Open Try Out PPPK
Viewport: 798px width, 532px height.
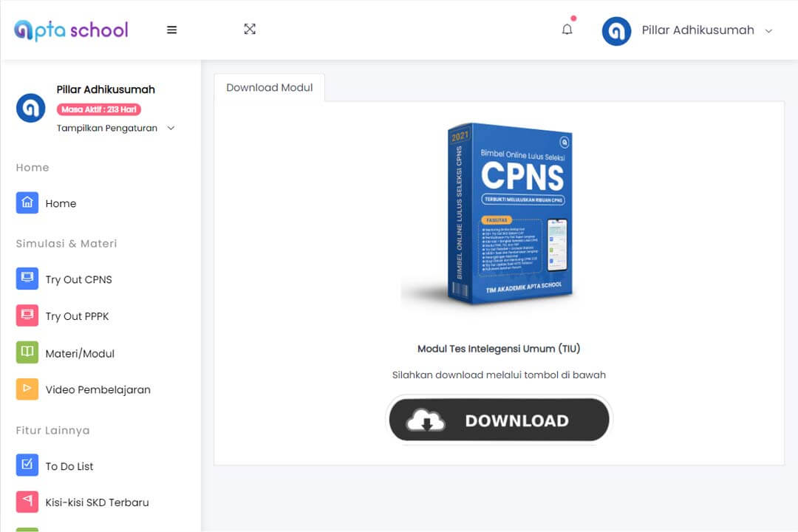pos(77,316)
